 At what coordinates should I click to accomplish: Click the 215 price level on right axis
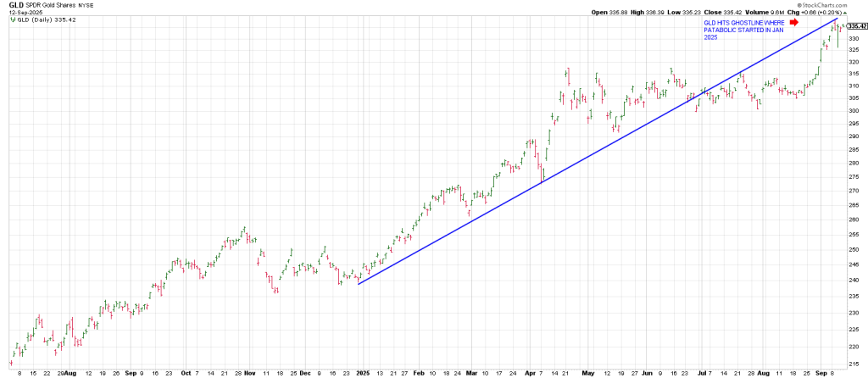click(x=855, y=361)
